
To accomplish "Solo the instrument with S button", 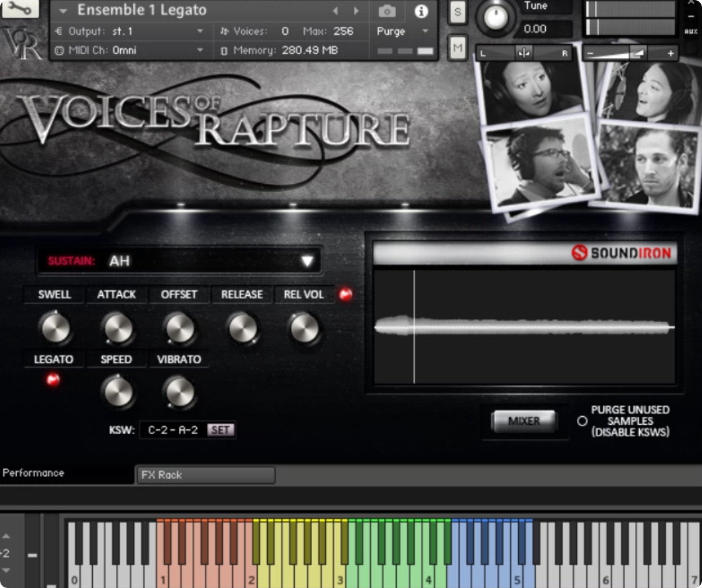I will click(x=458, y=12).
